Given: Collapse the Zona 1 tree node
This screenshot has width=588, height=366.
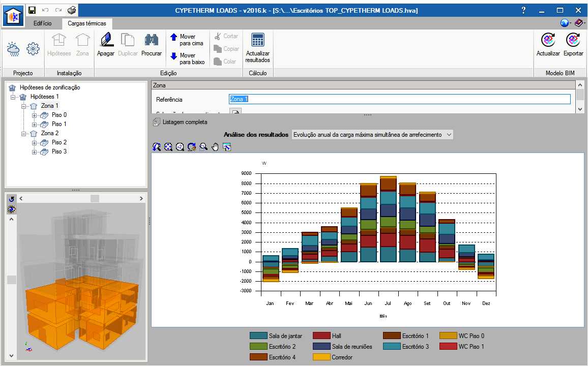Looking at the screenshot, I should (23, 106).
